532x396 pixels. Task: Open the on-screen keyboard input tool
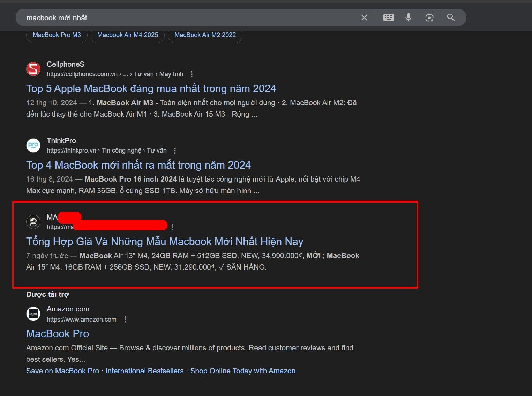click(388, 17)
